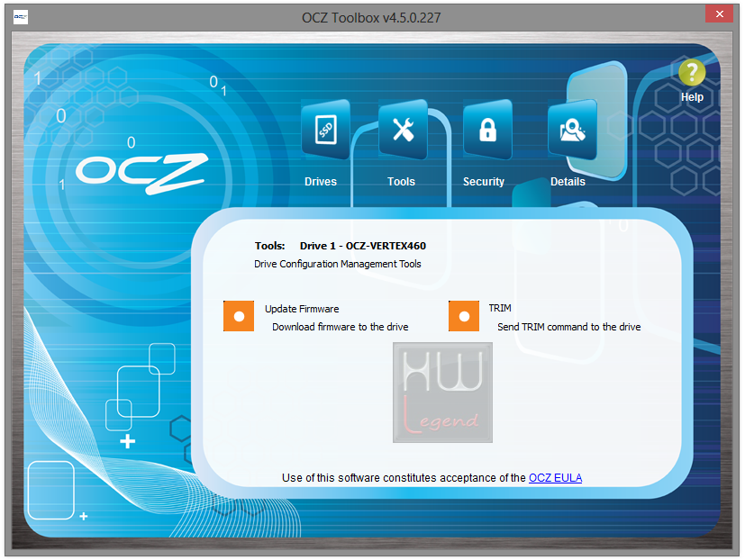Select the Tools wrench icon
This screenshot has height=560, width=745.
[403, 130]
